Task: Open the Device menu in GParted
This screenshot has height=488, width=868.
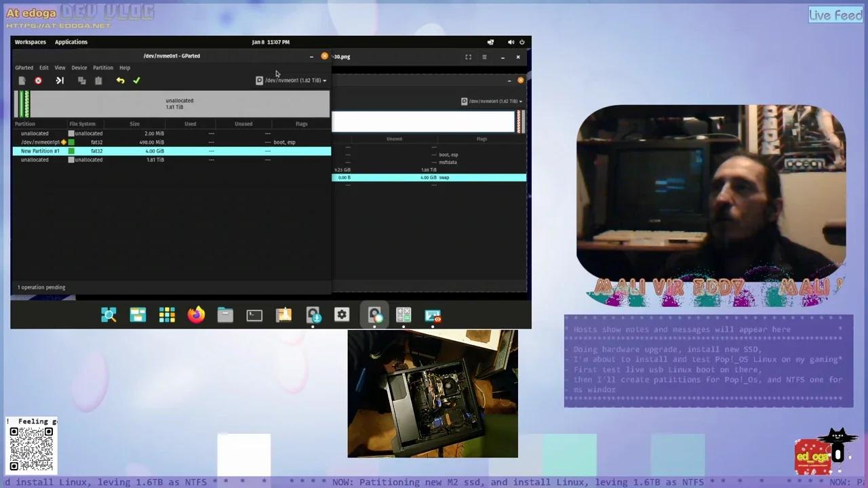Action: [79, 67]
